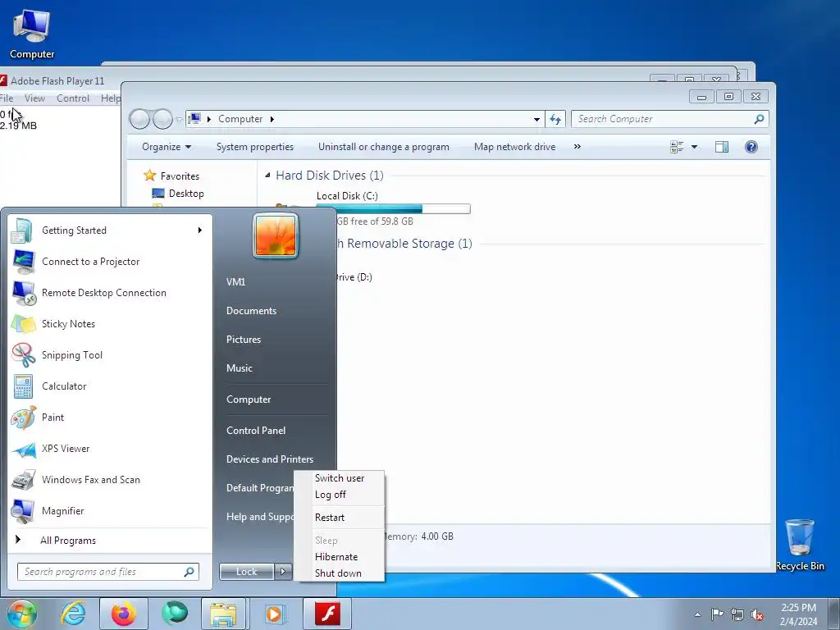Open address bar history dropdown

coord(536,120)
